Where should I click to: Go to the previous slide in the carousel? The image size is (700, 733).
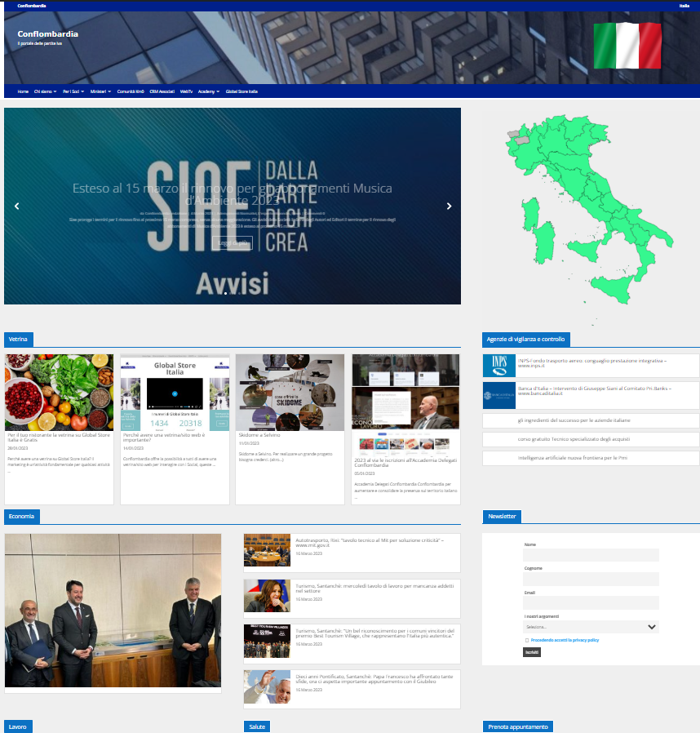(17, 207)
